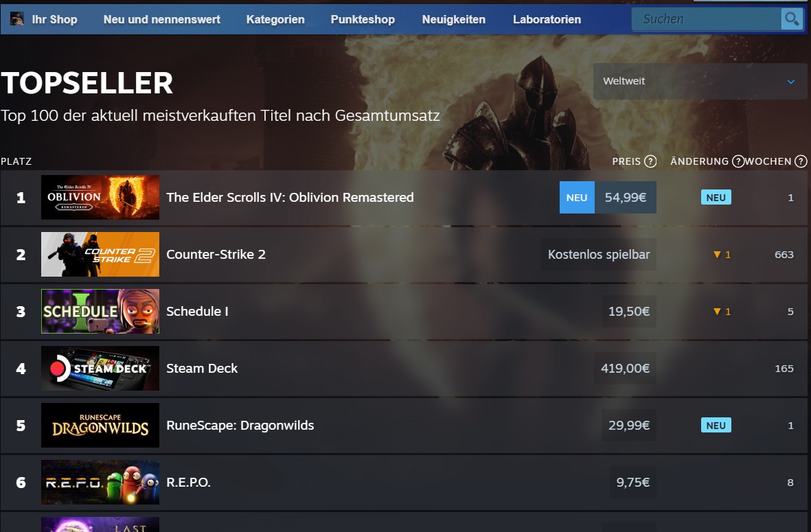This screenshot has width=811, height=532.
Task: Click the NEU change badge in Oblivion row
Action: coord(716,198)
